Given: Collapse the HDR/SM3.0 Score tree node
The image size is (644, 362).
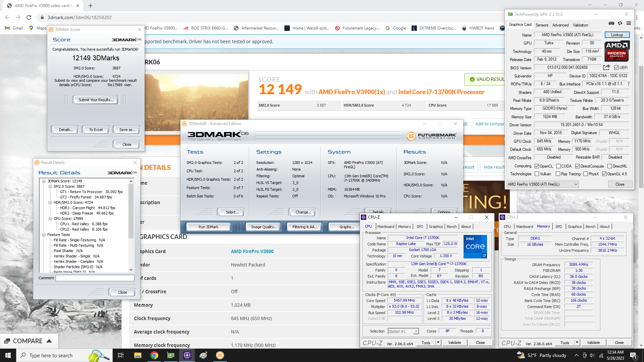Looking at the screenshot, I should click(50, 202).
